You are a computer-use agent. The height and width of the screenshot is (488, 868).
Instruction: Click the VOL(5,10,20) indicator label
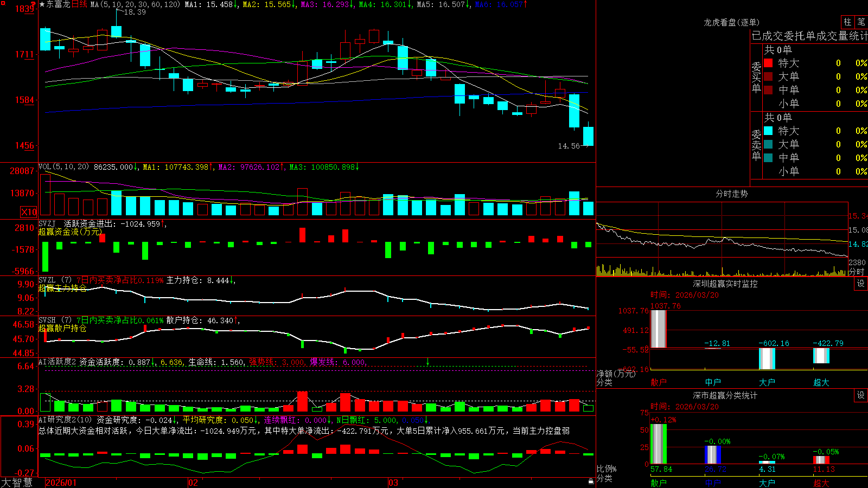point(63,167)
